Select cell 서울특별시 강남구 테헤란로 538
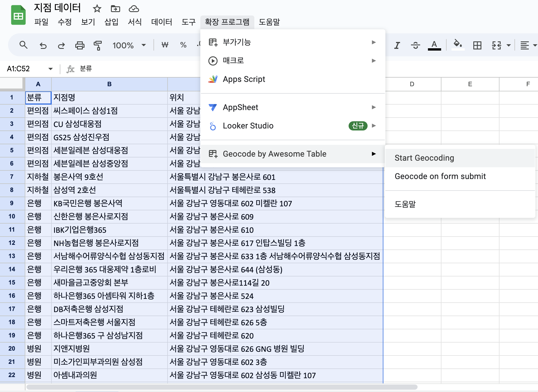This screenshot has height=392, width=538. pyautogui.click(x=275, y=190)
